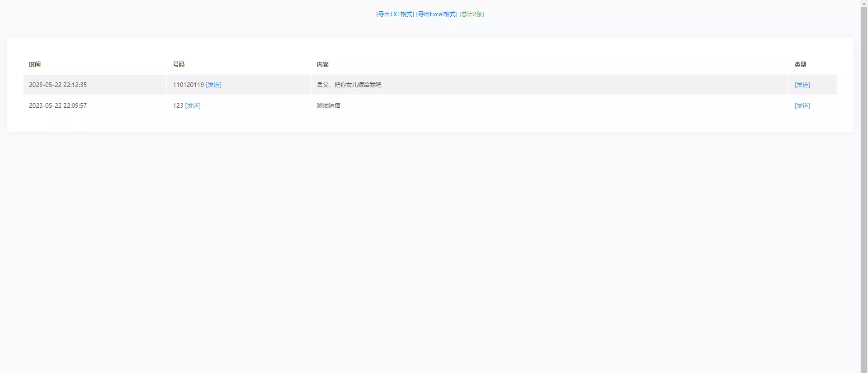Click the 测试短信 message content
This screenshot has height=373, width=868.
pyautogui.click(x=328, y=105)
